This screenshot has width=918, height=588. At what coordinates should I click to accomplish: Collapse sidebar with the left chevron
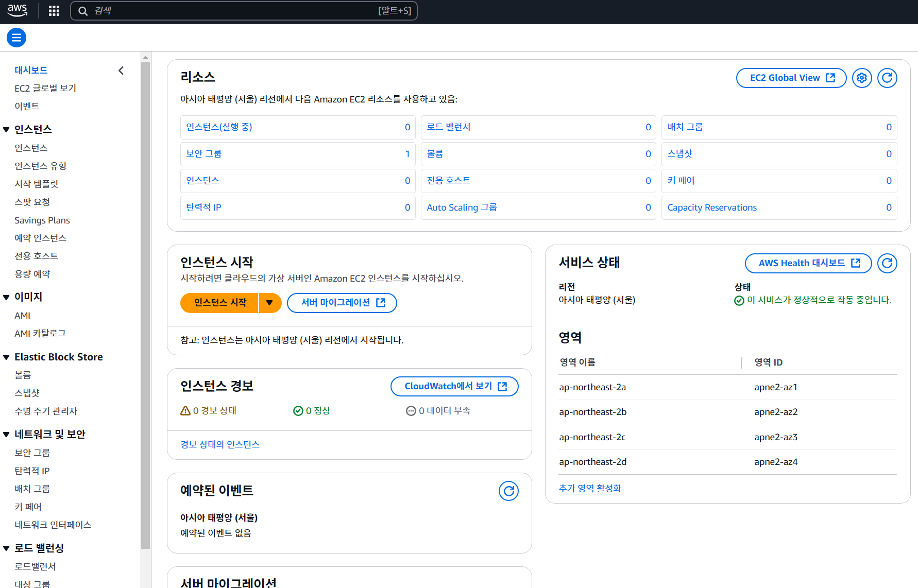click(121, 71)
